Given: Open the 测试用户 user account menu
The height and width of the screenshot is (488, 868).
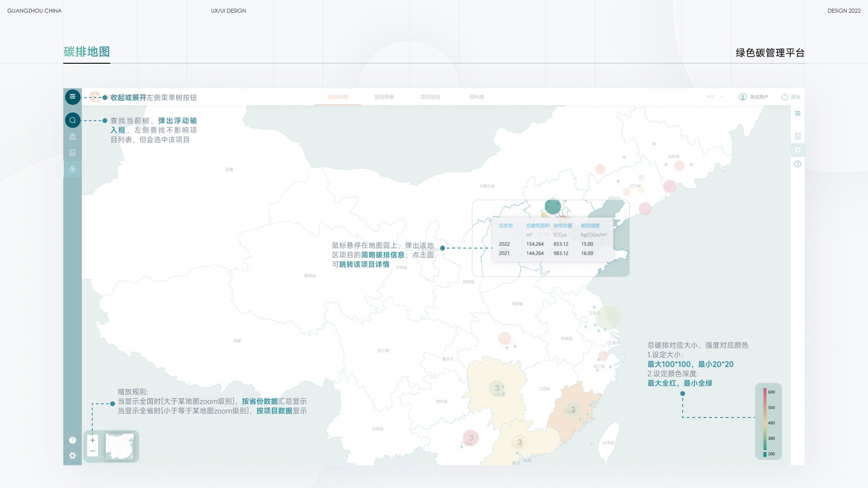Looking at the screenshot, I should point(753,97).
